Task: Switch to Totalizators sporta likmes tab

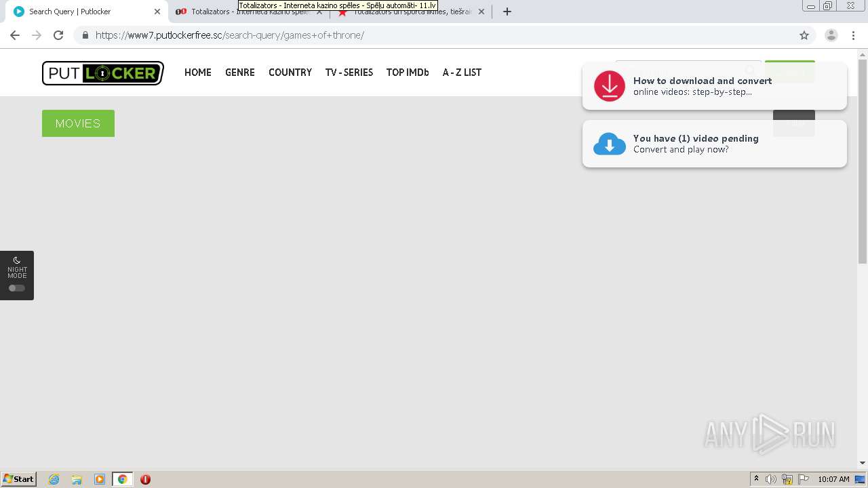Action: click(412, 12)
